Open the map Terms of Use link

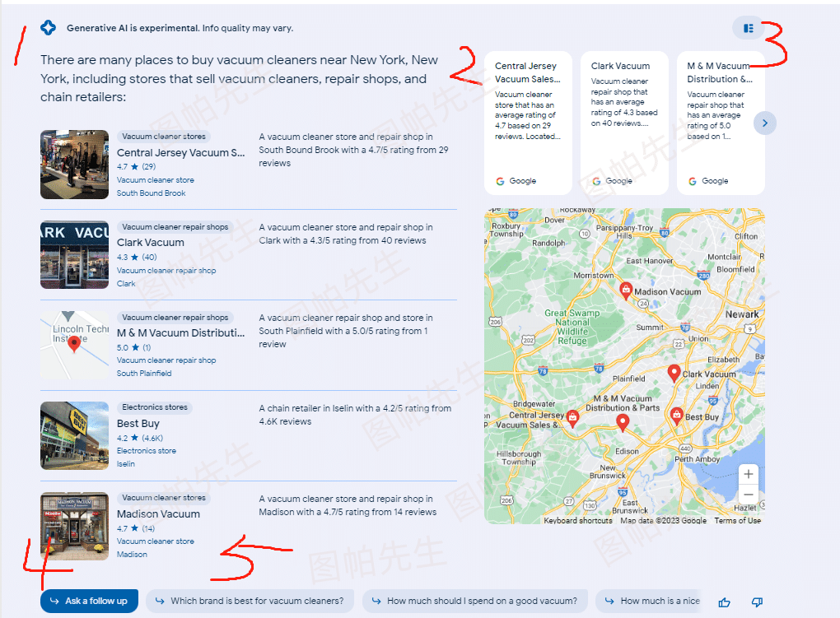point(737,521)
